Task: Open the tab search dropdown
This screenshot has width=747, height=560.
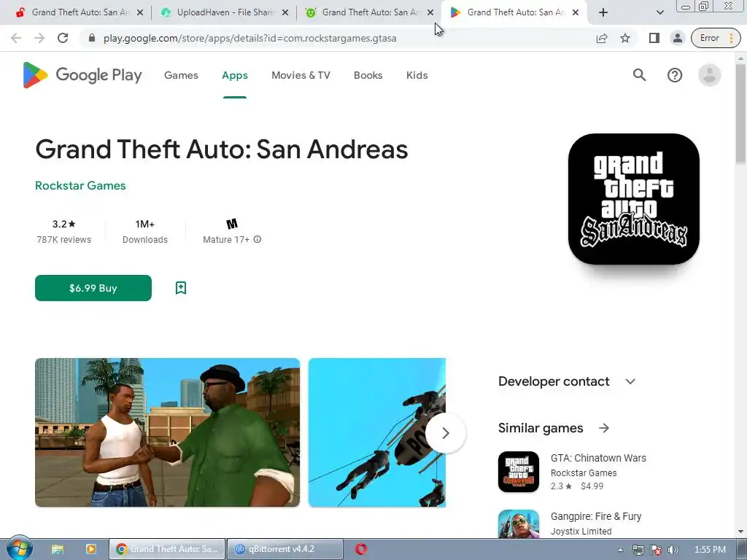Action: [x=659, y=12]
